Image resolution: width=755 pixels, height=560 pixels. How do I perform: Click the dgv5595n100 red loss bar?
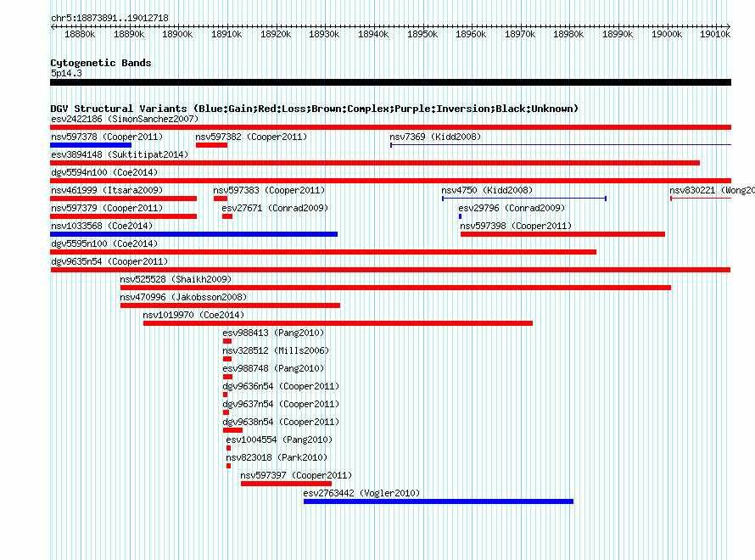323,252
